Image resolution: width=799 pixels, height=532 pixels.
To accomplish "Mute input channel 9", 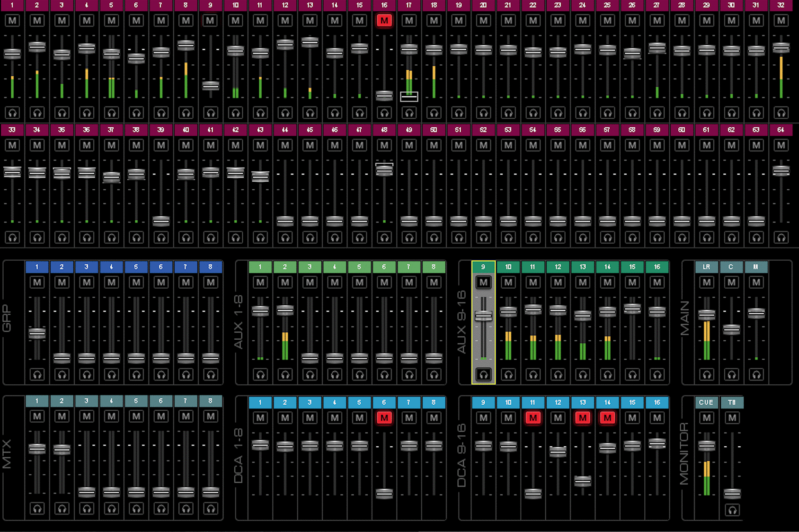I will [x=210, y=20].
